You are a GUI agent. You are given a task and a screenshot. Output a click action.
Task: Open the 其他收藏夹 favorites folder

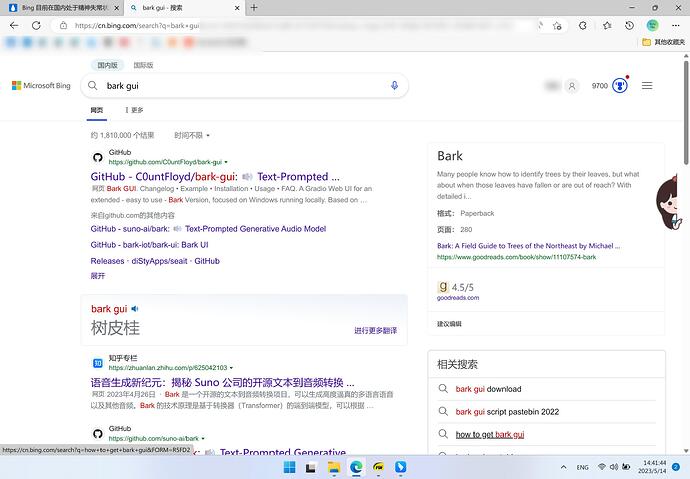pos(664,42)
